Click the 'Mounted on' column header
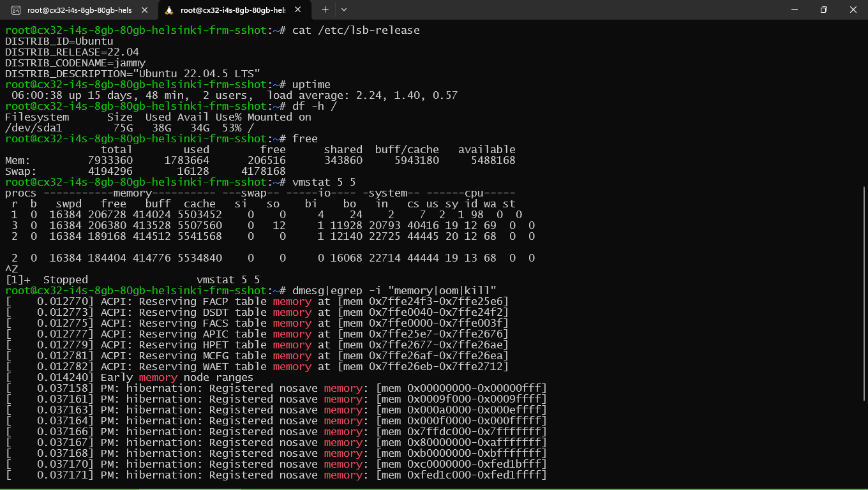 pos(280,117)
